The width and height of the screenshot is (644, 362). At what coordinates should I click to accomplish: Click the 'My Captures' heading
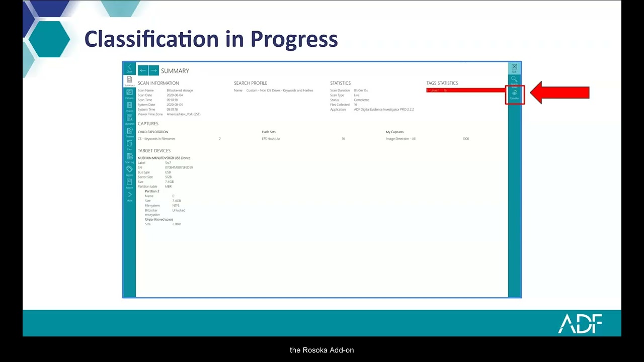coord(395,132)
